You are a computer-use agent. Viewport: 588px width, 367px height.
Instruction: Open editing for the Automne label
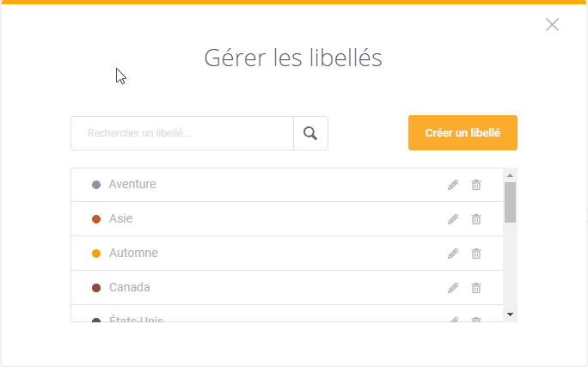(453, 254)
